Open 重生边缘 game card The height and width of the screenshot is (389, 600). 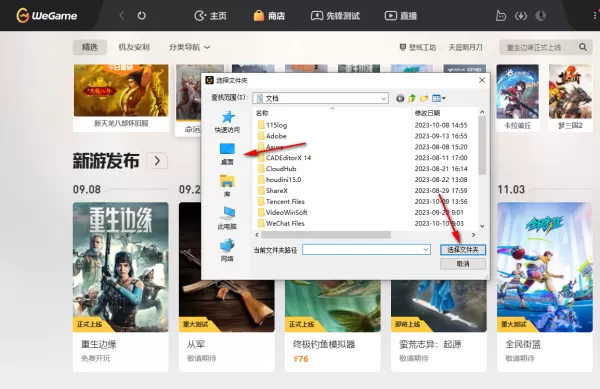point(121,287)
